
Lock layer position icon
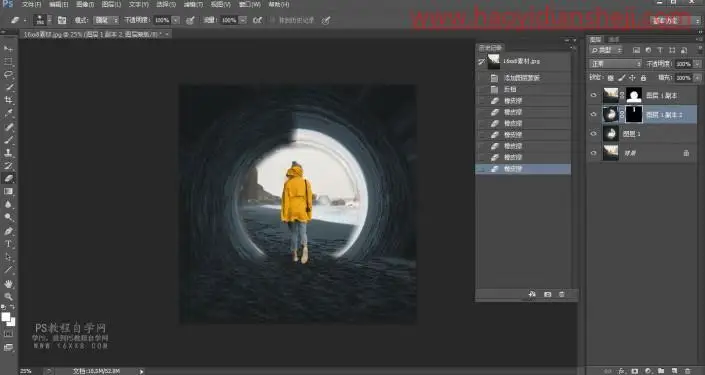coord(632,78)
